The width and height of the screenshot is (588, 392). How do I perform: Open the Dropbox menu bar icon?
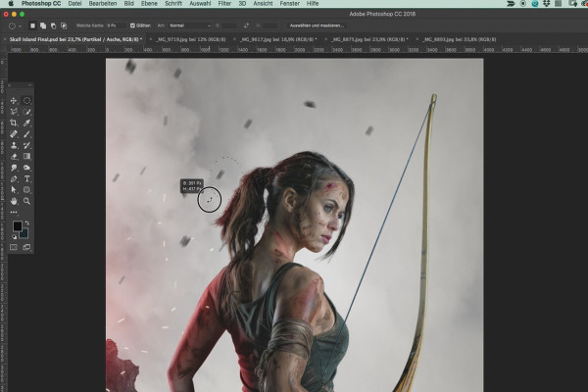(x=547, y=3)
